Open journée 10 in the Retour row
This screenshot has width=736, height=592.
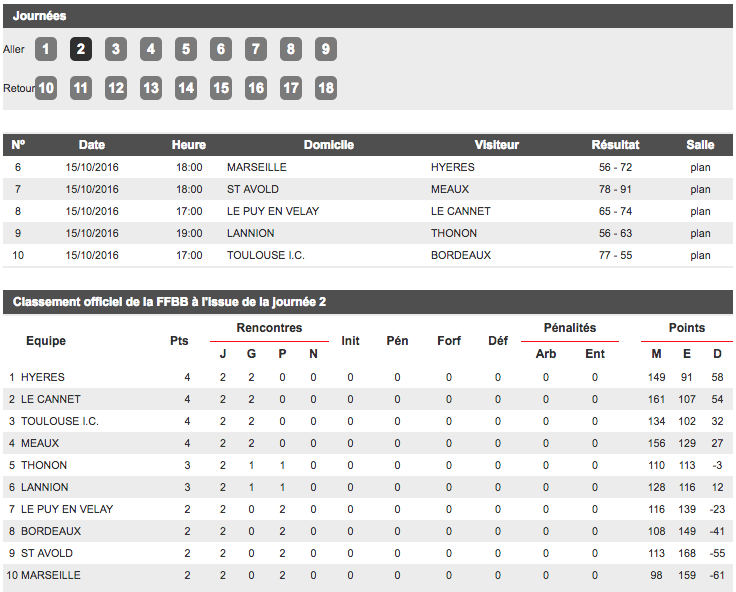46,88
